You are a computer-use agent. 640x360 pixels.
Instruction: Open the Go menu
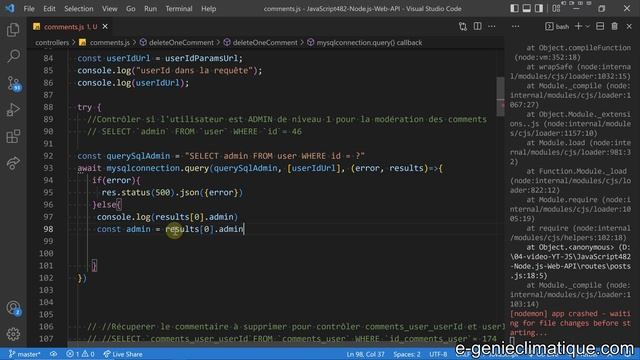131,9
